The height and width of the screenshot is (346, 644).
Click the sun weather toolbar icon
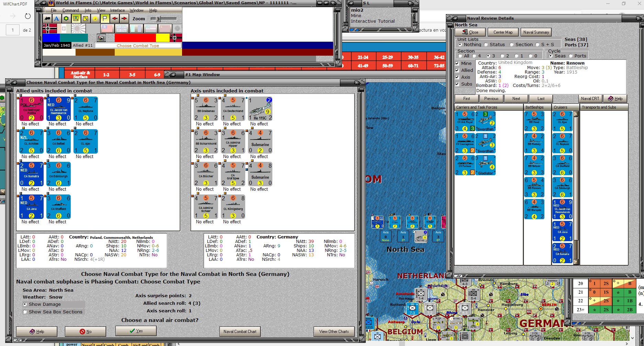point(95,19)
